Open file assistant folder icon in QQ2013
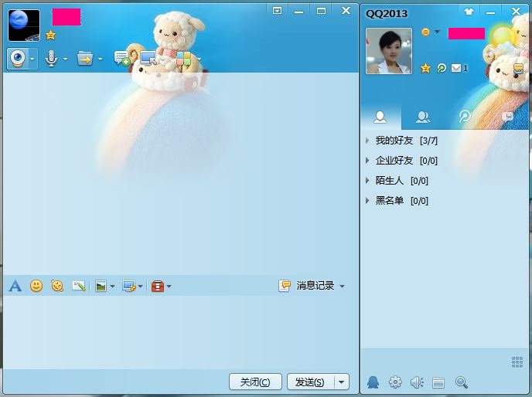 coord(438,383)
